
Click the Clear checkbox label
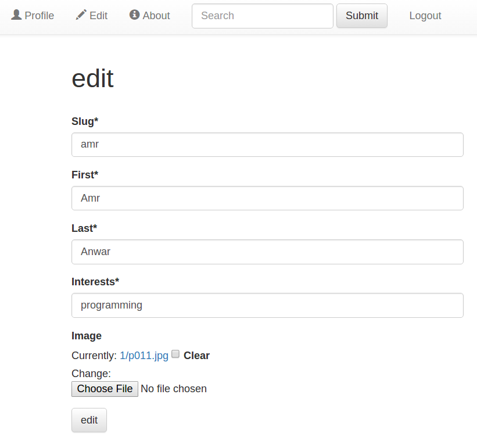(x=196, y=356)
